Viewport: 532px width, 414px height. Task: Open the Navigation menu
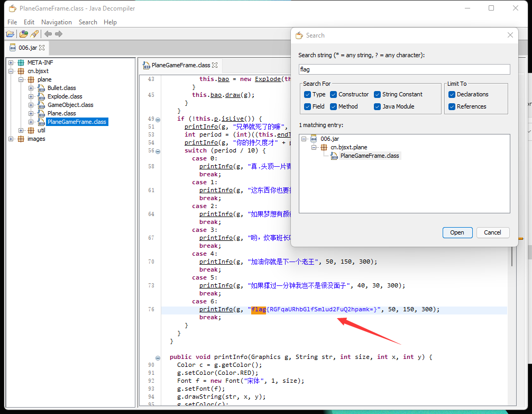coord(56,22)
